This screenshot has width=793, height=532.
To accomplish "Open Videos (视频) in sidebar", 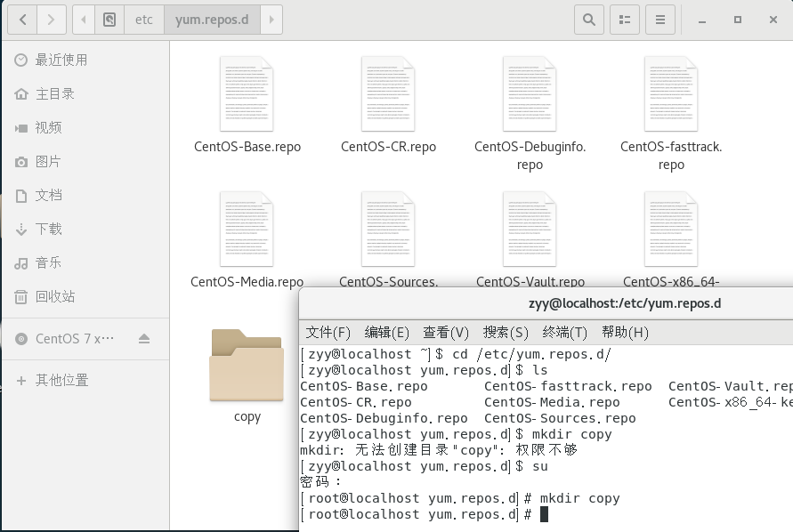I will tap(85, 127).
